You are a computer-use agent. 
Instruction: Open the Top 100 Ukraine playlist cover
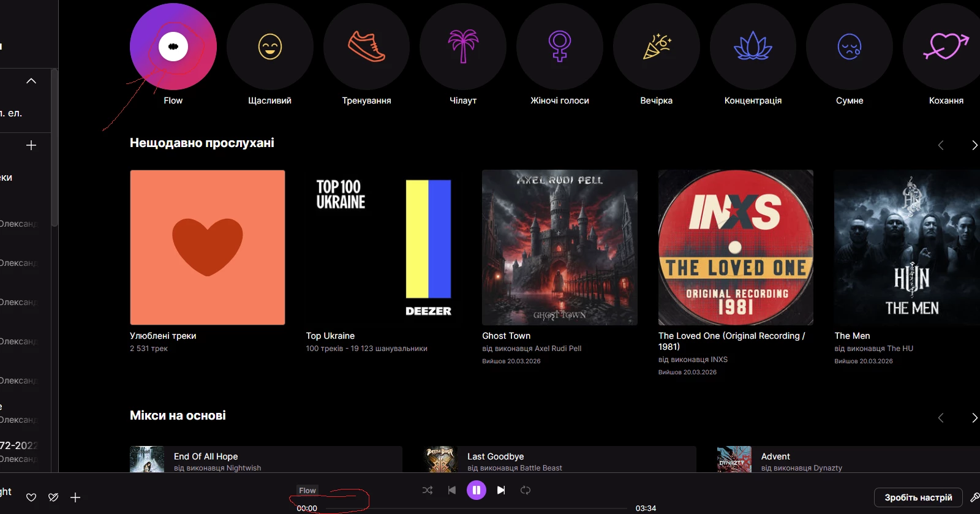coord(383,248)
